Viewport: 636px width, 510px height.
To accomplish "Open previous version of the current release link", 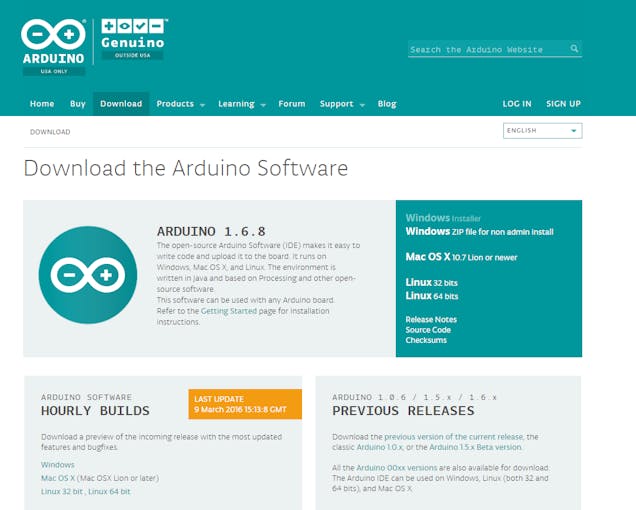I will click(x=453, y=437).
